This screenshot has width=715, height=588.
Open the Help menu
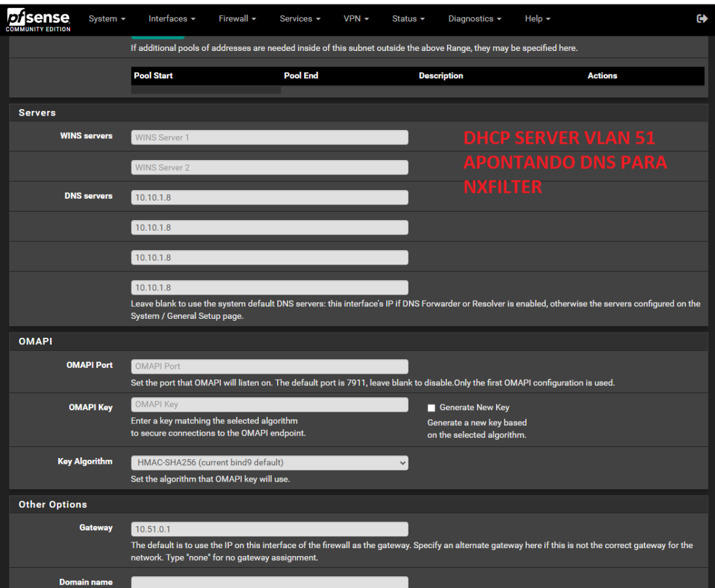tap(538, 19)
